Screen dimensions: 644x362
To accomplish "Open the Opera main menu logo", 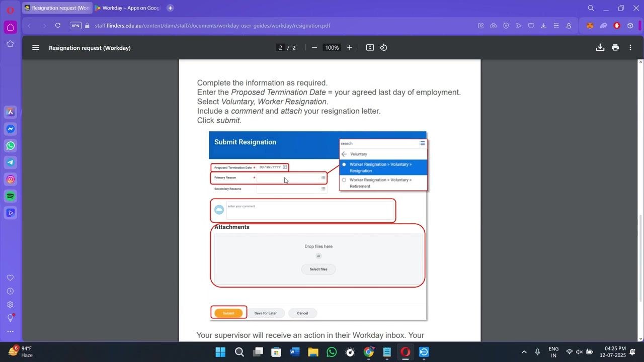I will [10, 10].
